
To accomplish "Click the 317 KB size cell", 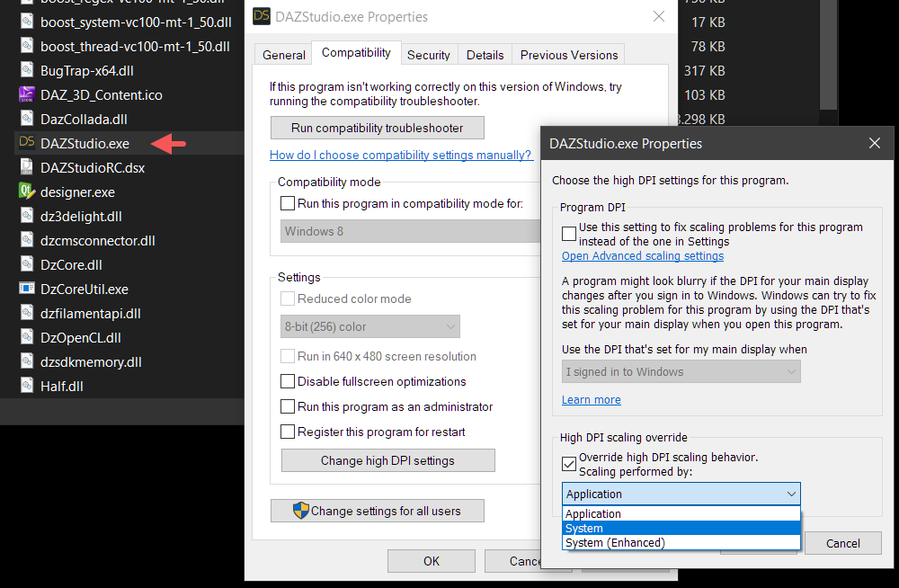I will point(704,70).
